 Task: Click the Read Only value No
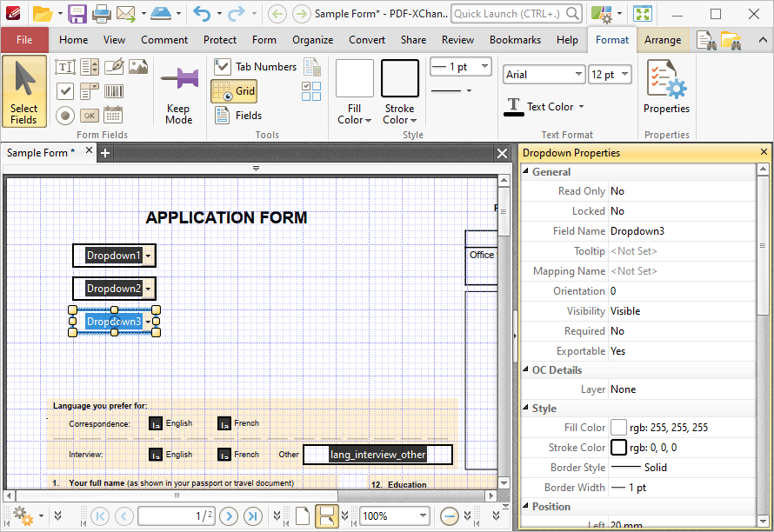click(x=617, y=191)
